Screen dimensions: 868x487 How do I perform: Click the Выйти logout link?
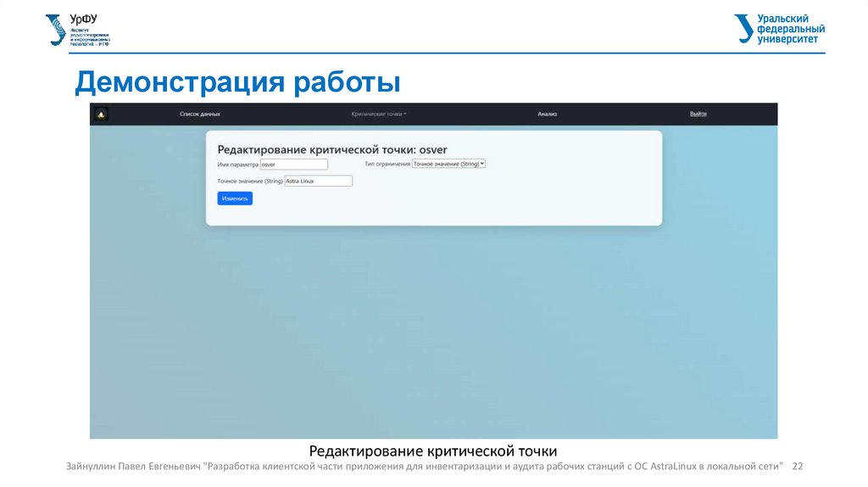pyautogui.click(x=698, y=115)
